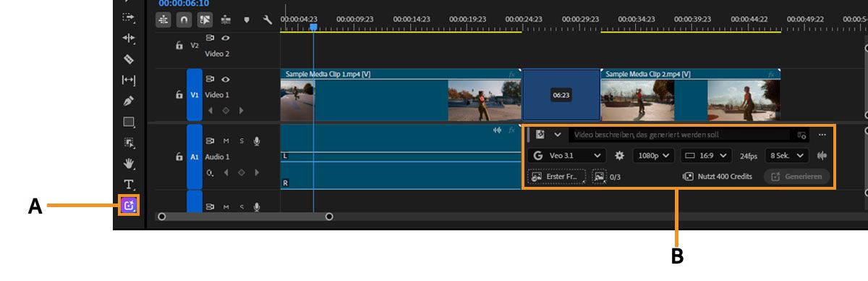Image resolution: width=868 pixels, height=281 pixels.
Task: Open the 16:9 aspect ratio dropdown
Action: pyautogui.click(x=705, y=156)
